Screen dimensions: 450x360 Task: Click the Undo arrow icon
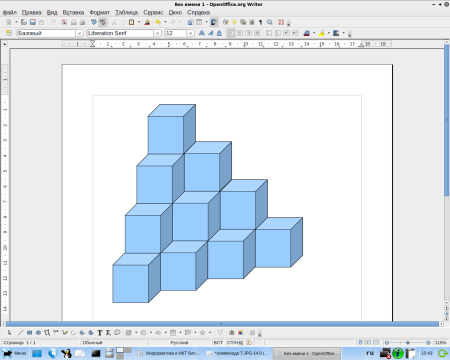(158, 22)
